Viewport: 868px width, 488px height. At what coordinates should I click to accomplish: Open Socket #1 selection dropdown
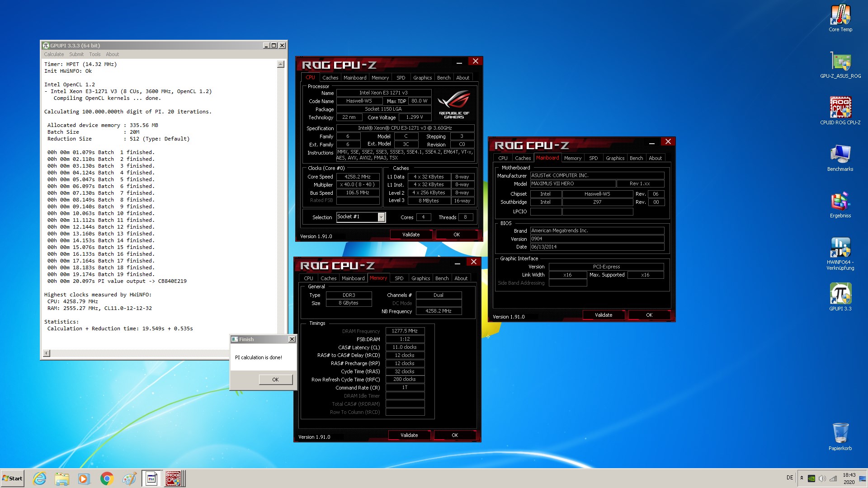point(381,217)
